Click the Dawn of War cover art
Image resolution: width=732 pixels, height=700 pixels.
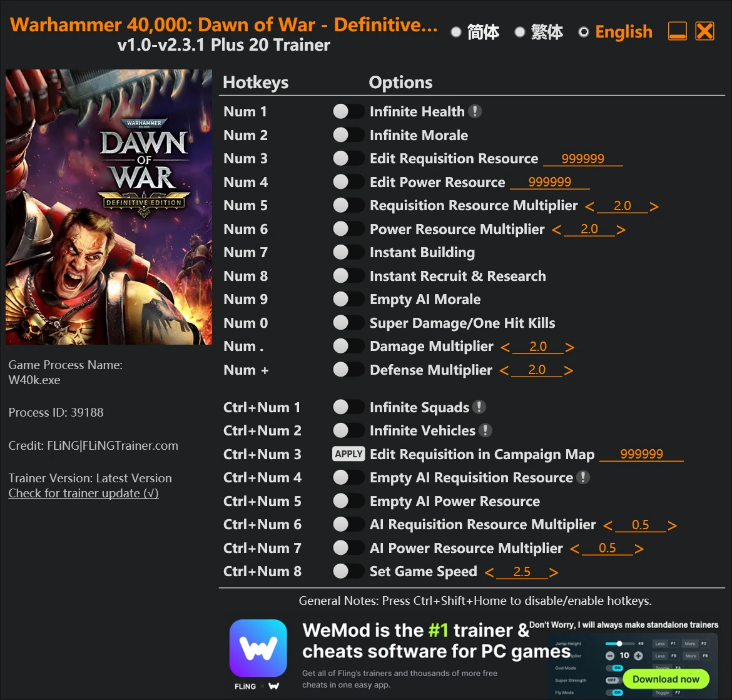[109, 206]
